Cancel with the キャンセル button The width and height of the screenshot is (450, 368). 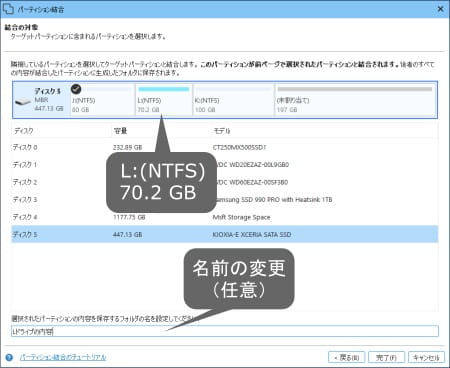click(426, 357)
